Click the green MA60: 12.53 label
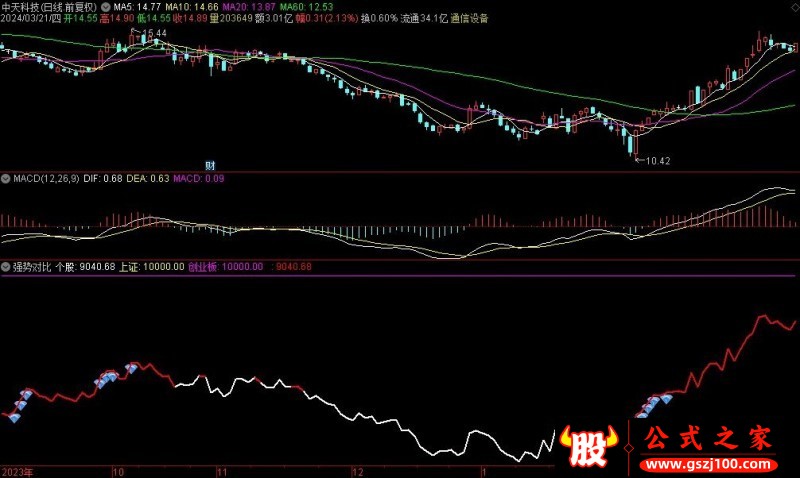 307,7
